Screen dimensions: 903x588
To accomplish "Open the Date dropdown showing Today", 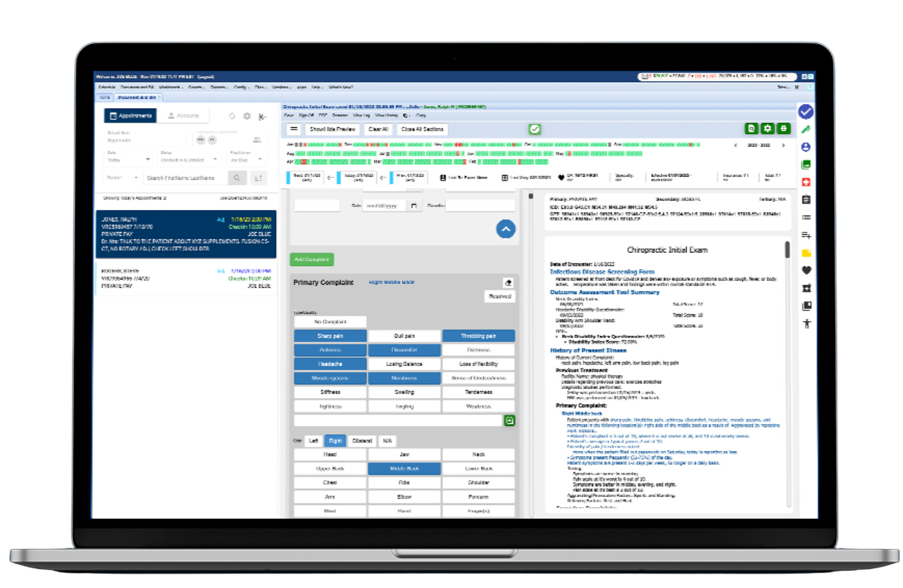I will point(128,159).
